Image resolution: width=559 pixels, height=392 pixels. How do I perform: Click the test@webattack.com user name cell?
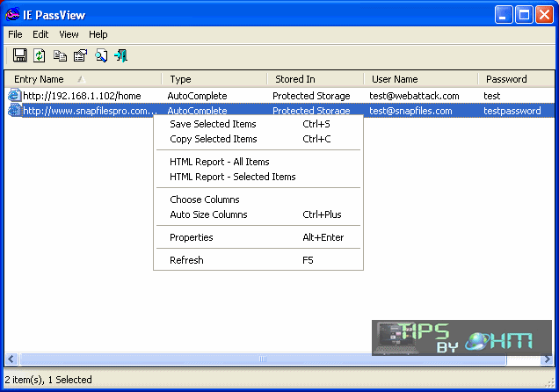coord(414,96)
